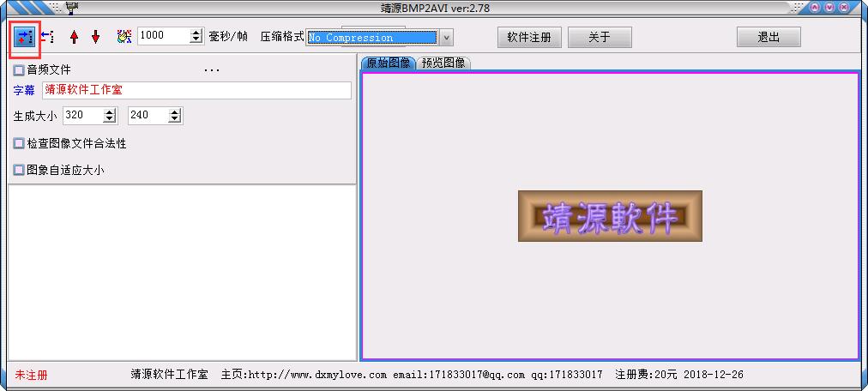Enable the 音频文件 checkbox
This screenshot has height=391, width=868.
pyautogui.click(x=19, y=70)
